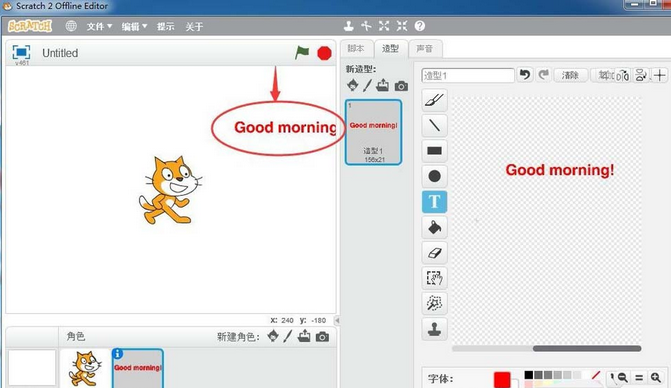The image size is (671, 388).
Task: Click the 提示 menu item
Action: click(x=165, y=27)
